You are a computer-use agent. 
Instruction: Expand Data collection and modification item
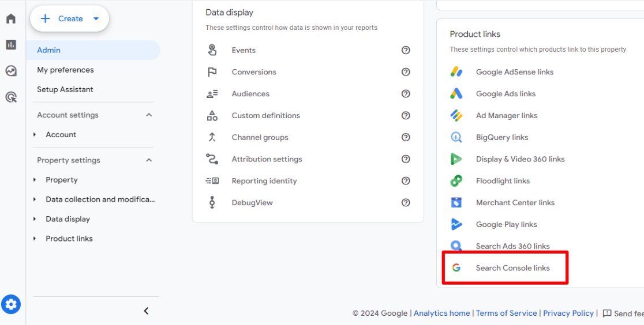coord(35,199)
